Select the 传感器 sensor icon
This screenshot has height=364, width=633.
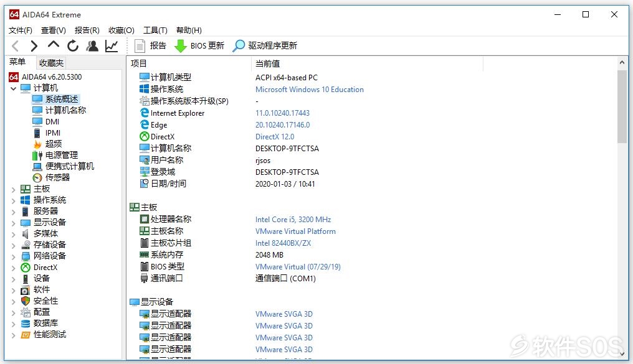pos(37,178)
